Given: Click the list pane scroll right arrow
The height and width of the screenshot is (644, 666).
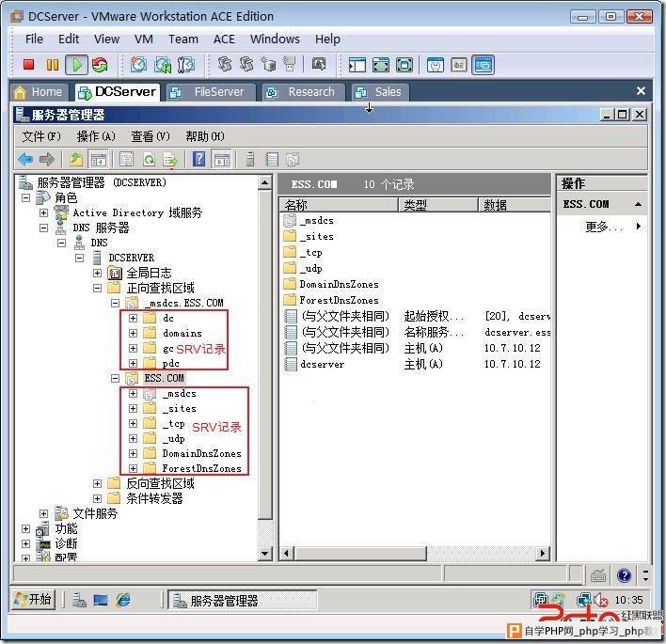Looking at the screenshot, I should (543, 553).
